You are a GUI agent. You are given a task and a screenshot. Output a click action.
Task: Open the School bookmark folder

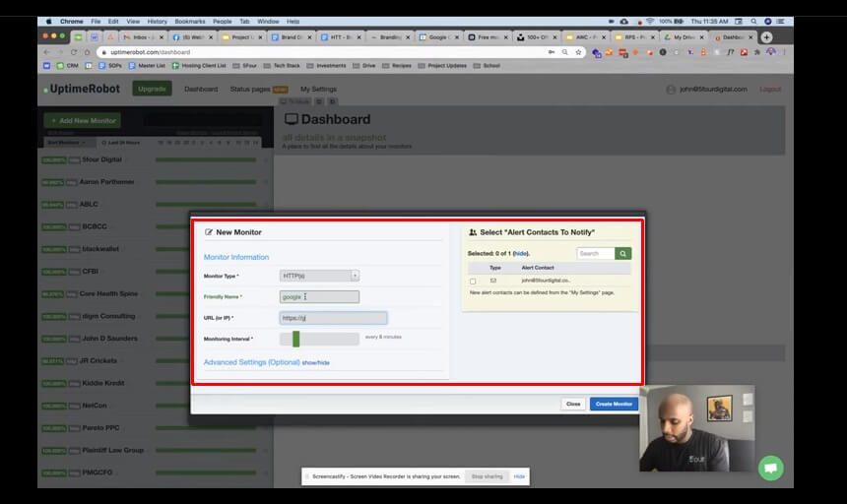click(x=487, y=66)
